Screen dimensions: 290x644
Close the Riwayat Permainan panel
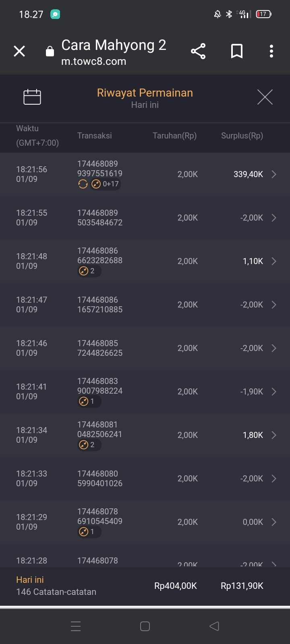pyautogui.click(x=265, y=97)
